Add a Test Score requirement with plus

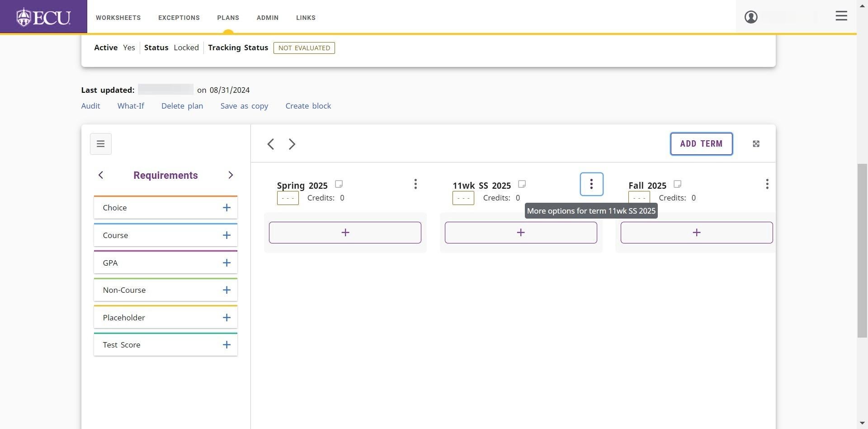click(x=226, y=345)
